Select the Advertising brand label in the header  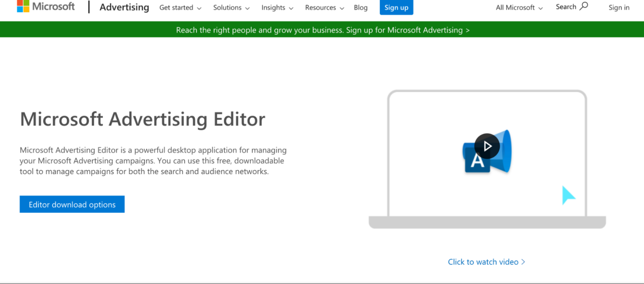(124, 7)
